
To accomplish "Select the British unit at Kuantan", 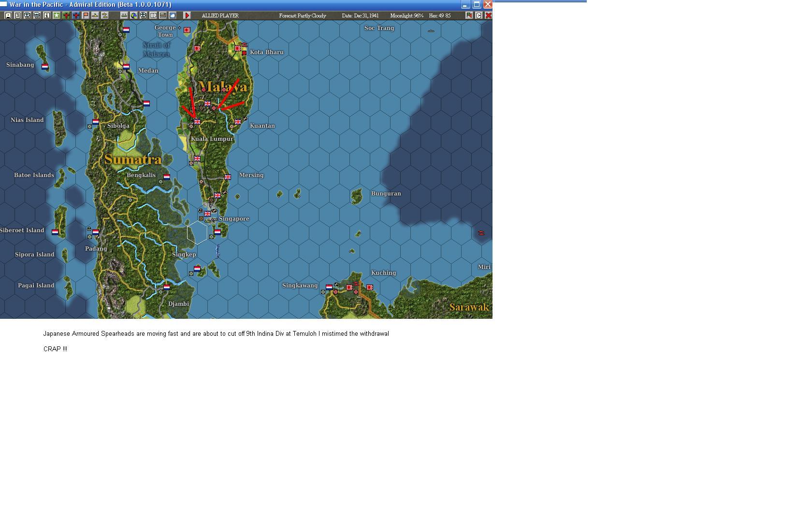I will click(x=238, y=122).
